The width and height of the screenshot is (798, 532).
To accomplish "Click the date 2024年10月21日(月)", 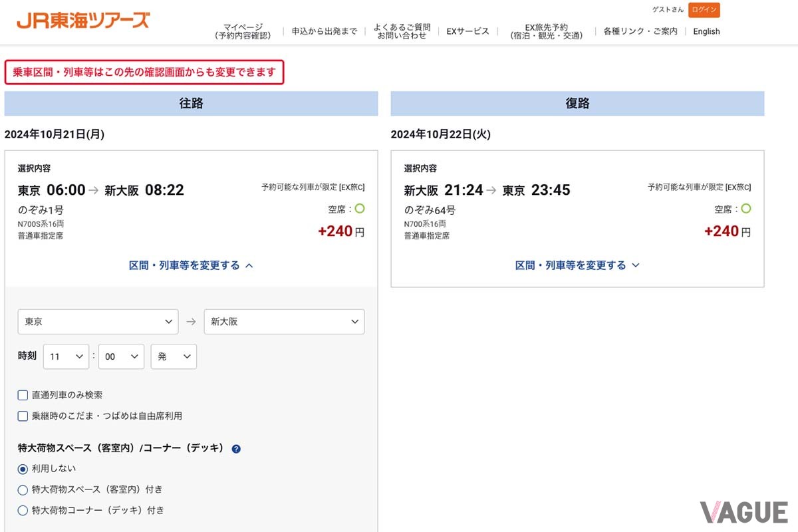I will click(x=55, y=134).
